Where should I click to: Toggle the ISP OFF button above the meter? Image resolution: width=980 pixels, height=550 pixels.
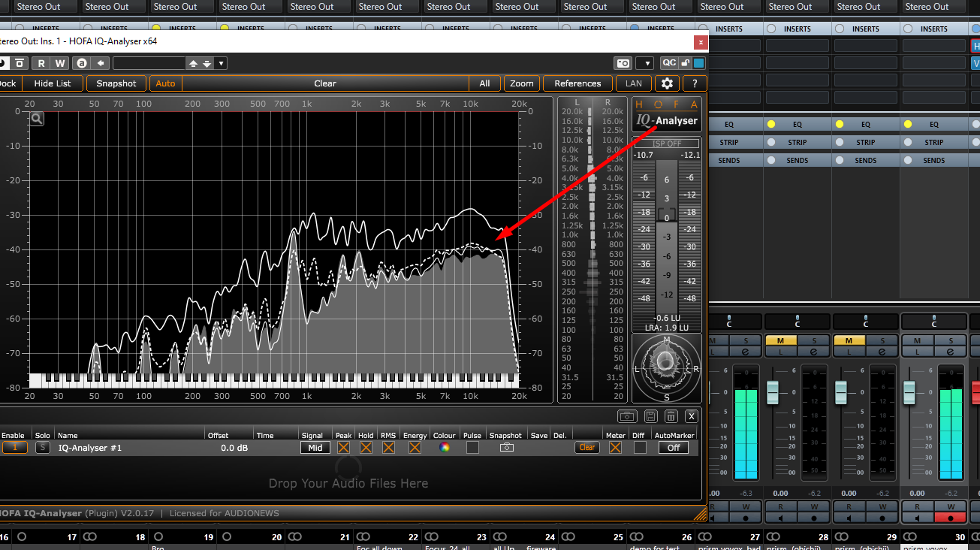coord(667,144)
